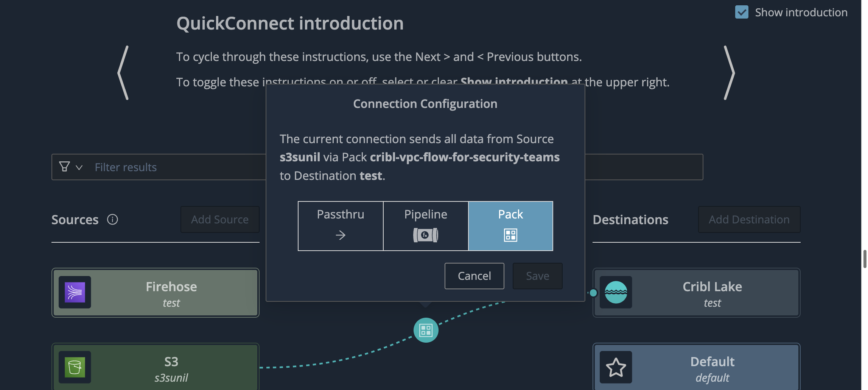Select the Default destination card
The width and height of the screenshot is (868, 390).
point(696,367)
